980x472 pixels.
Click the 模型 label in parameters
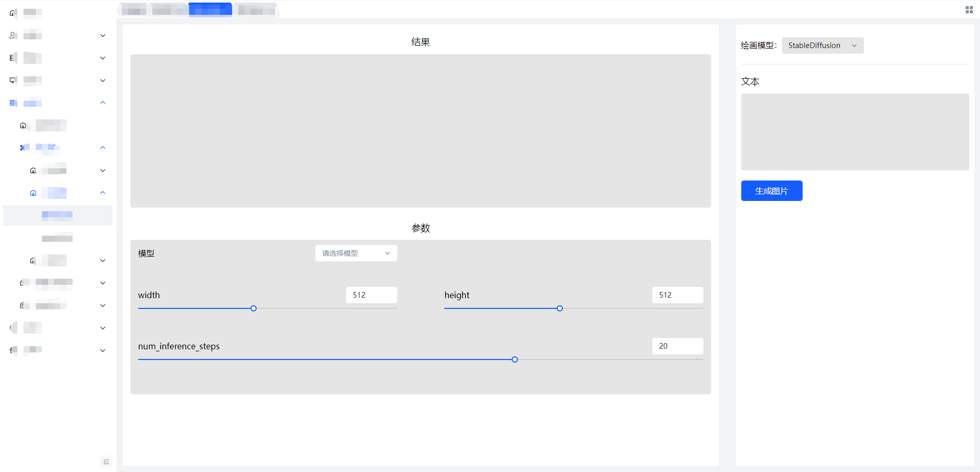146,253
